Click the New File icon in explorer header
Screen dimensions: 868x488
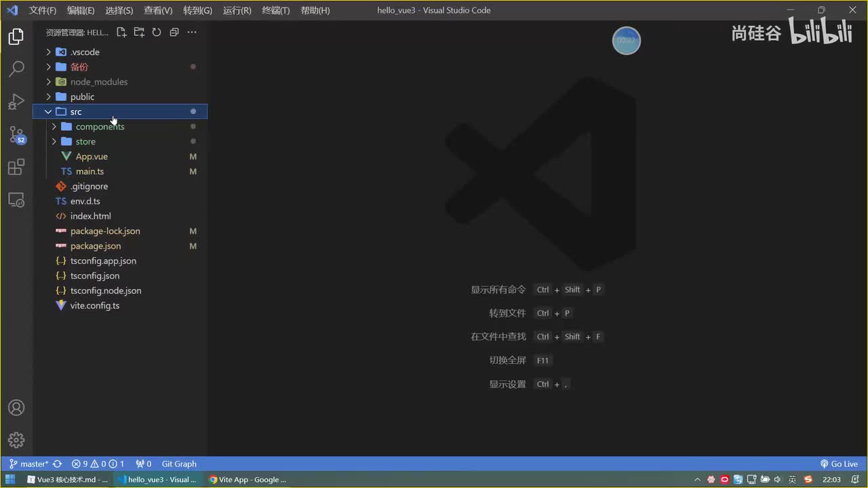click(121, 32)
